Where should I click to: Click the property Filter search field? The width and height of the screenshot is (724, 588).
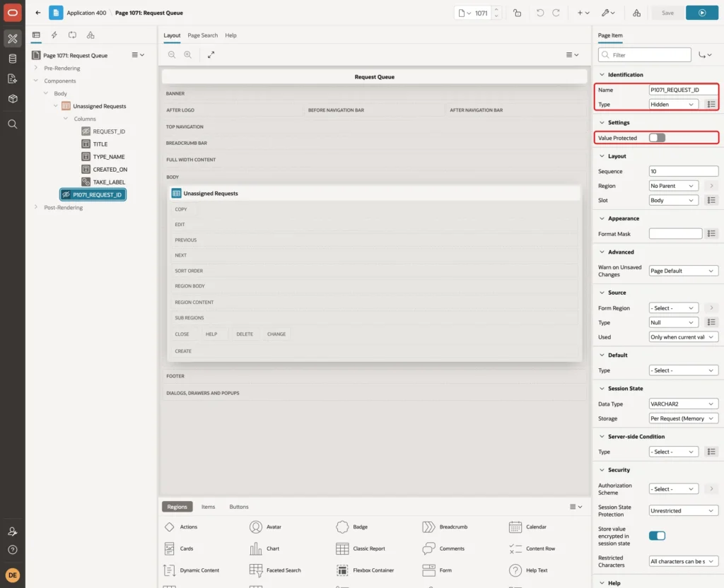point(645,55)
